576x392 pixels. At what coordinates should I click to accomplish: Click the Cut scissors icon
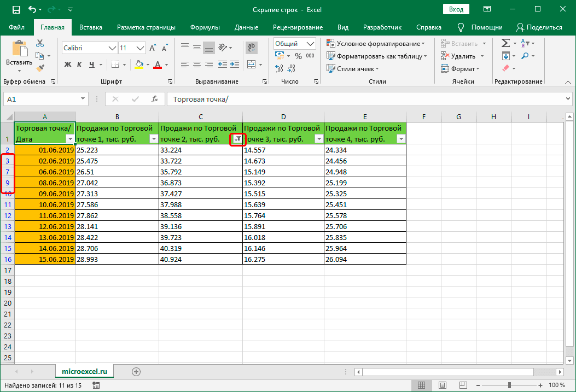(39, 42)
